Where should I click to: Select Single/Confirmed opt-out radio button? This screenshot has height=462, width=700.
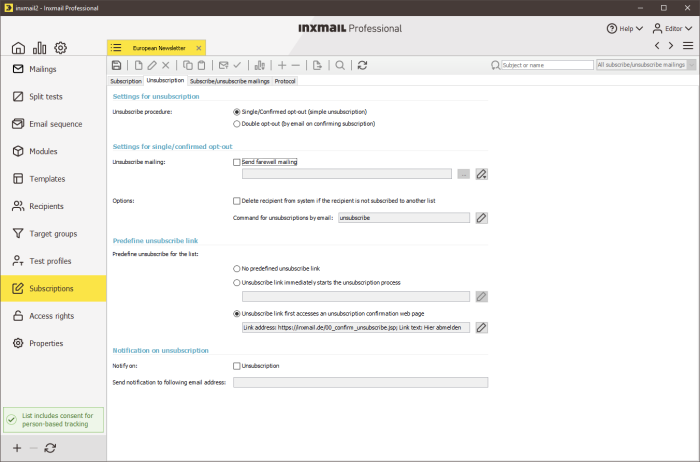237,112
